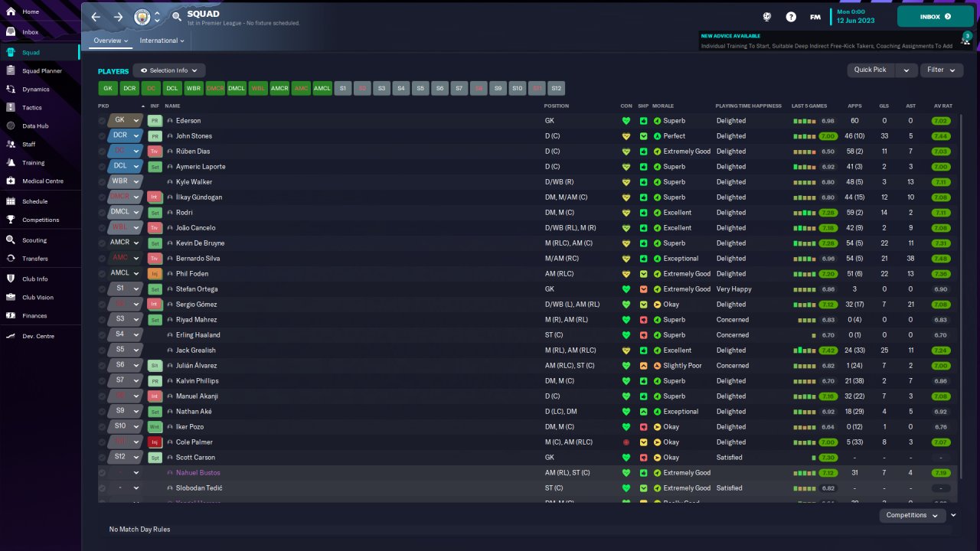Open the FM menu icon
The width and height of the screenshot is (980, 551).
(815, 17)
